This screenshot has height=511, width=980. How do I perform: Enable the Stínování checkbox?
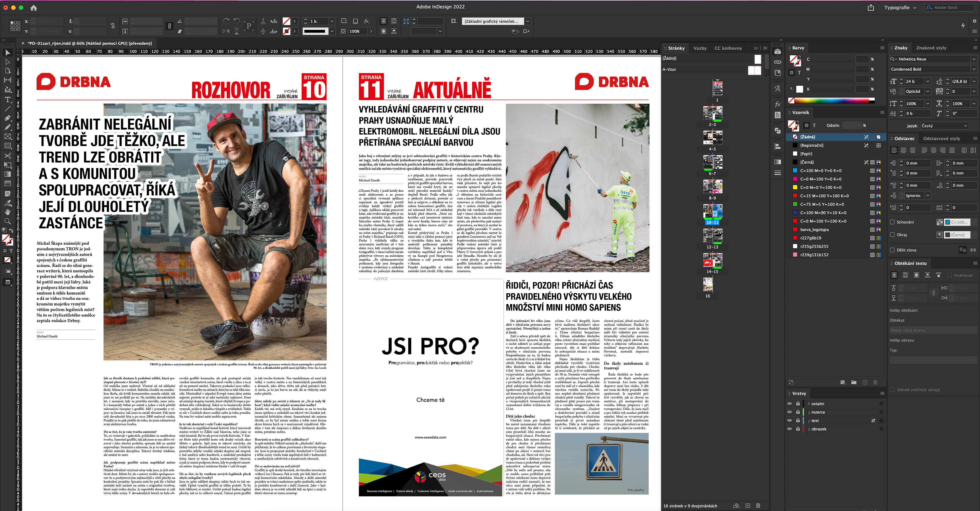click(892, 222)
